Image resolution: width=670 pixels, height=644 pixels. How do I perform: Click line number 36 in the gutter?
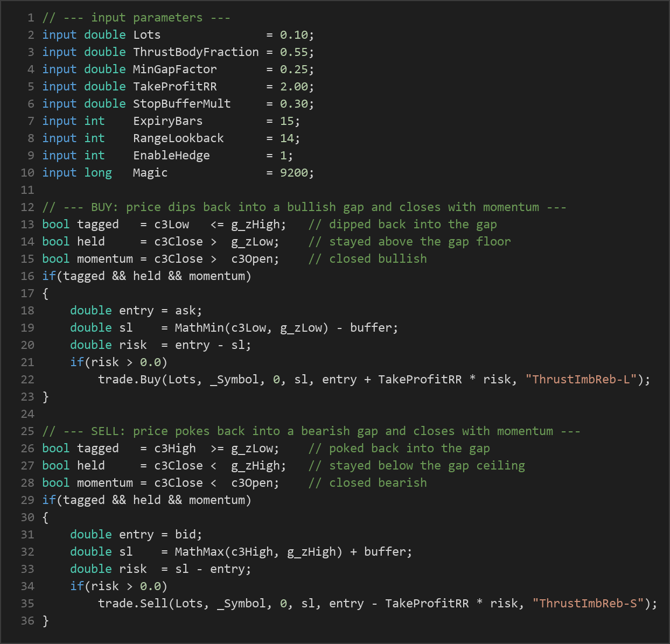tap(27, 621)
